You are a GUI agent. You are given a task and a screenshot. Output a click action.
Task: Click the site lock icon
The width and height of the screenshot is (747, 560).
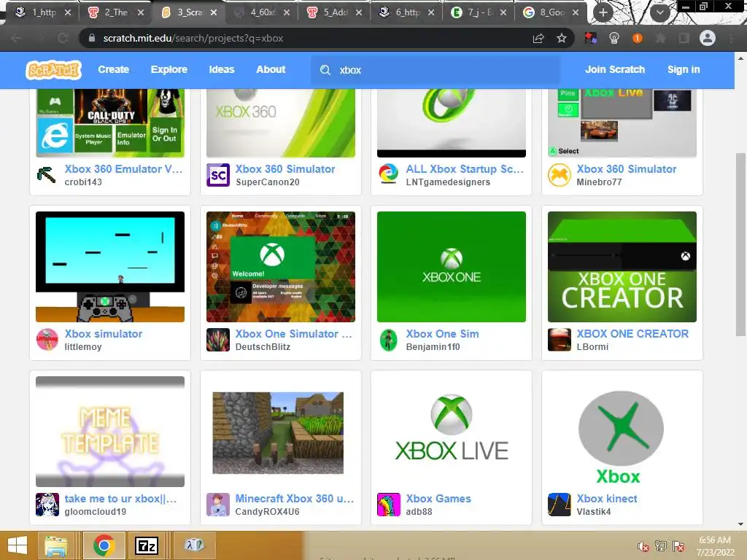[x=92, y=38]
